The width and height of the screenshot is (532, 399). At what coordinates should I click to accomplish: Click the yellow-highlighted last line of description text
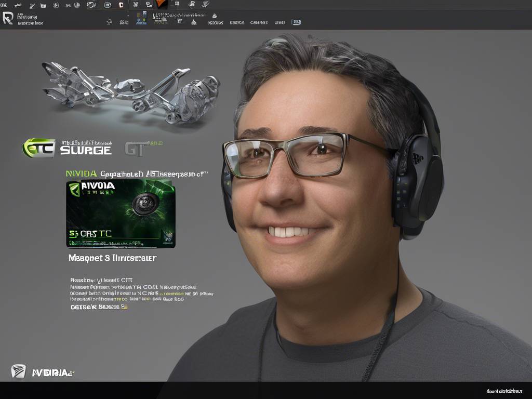click(99, 307)
